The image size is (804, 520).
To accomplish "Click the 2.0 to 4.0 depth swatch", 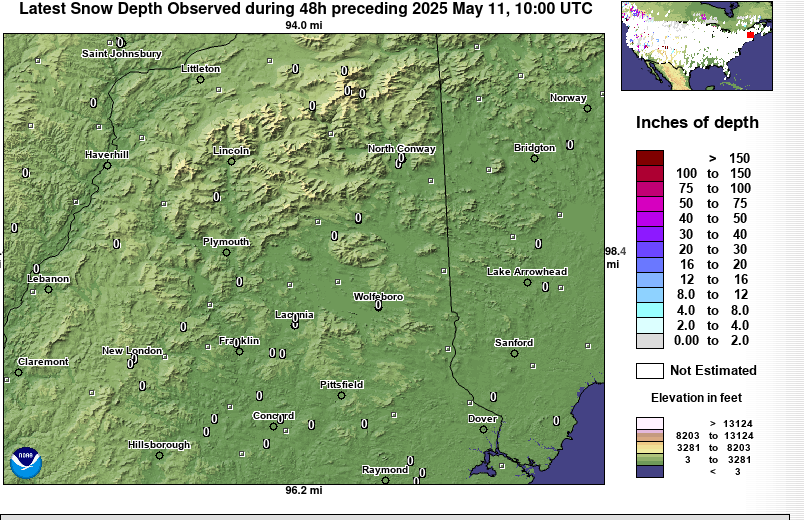I will [x=650, y=326].
